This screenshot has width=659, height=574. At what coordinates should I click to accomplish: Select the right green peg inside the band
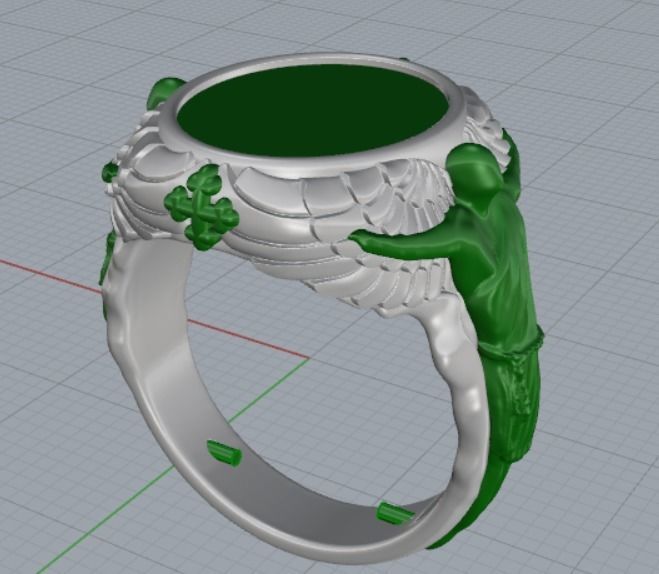395,513
